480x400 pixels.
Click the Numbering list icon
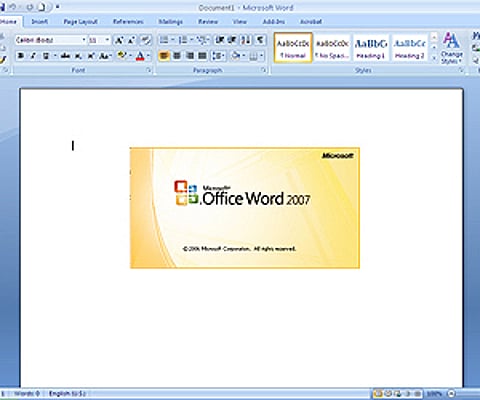click(x=183, y=40)
